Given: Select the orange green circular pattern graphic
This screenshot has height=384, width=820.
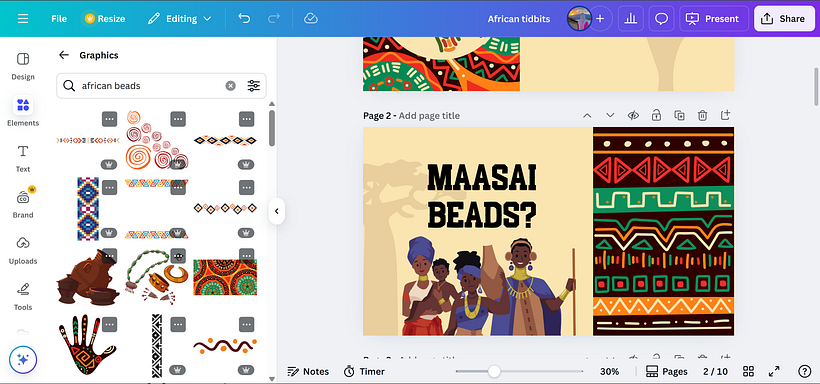Looking at the screenshot, I should [225, 277].
